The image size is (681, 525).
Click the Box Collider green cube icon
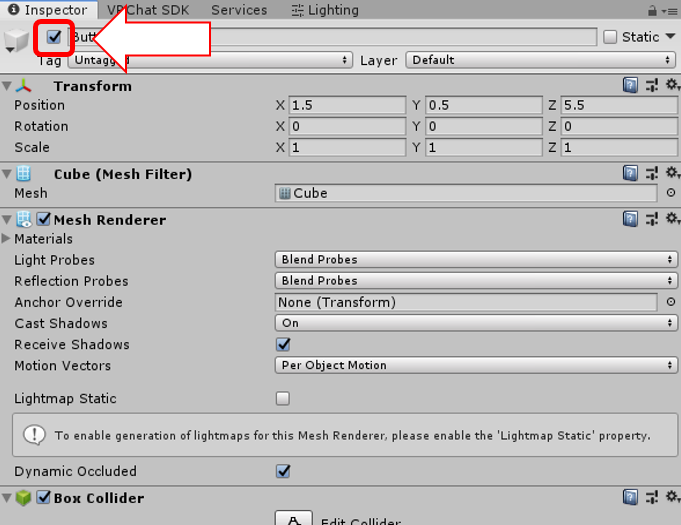(x=23, y=498)
